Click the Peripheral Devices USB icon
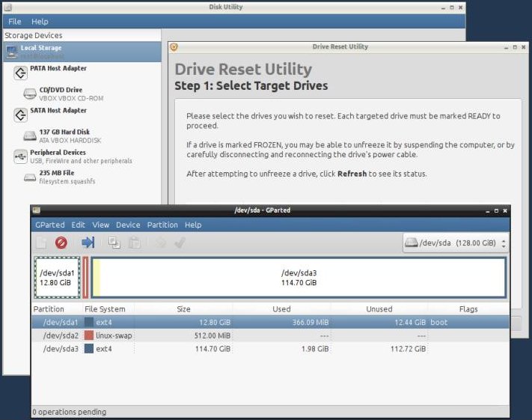The image size is (532, 420). tap(20, 156)
